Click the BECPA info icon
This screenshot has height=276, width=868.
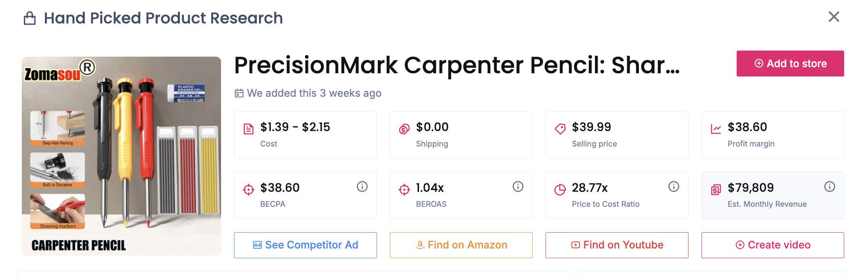[x=362, y=187]
